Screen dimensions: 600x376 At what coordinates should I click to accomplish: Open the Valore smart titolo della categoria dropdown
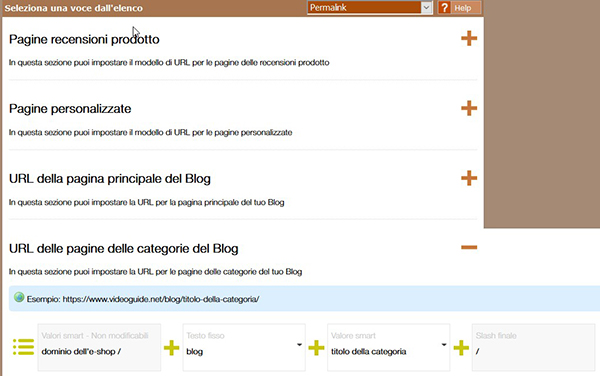click(444, 345)
